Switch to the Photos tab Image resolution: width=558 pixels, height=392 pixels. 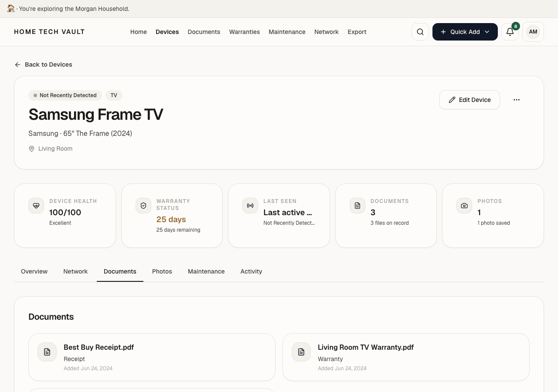(x=162, y=271)
